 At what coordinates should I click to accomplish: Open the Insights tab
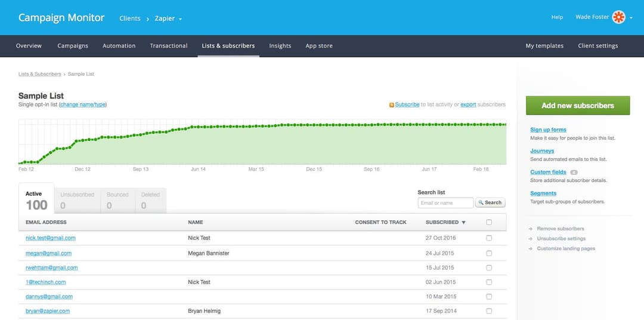(x=280, y=46)
